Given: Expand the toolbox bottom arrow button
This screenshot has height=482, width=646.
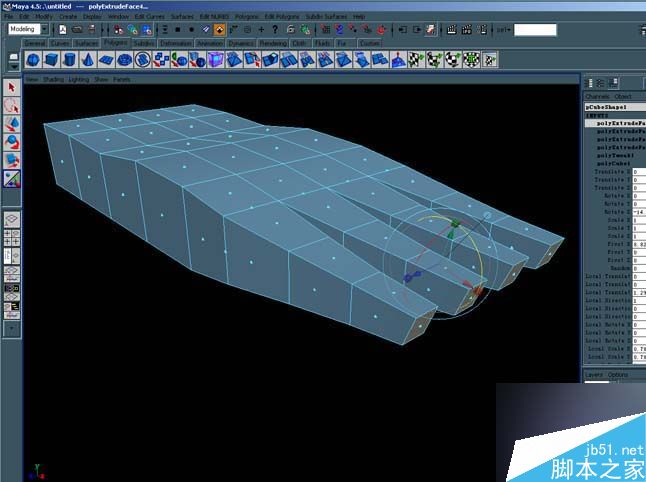Looking at the screenshot, I should click(x=12, y=329).
